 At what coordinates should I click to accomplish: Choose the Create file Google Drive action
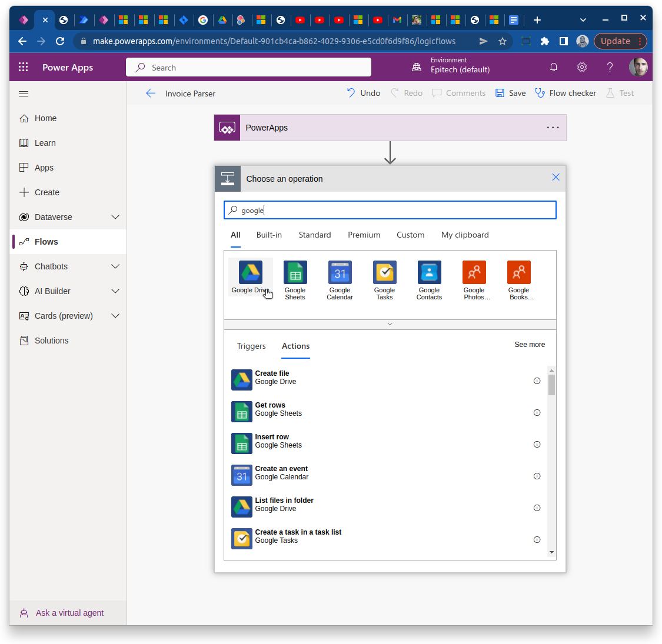[x=386, y=379]
